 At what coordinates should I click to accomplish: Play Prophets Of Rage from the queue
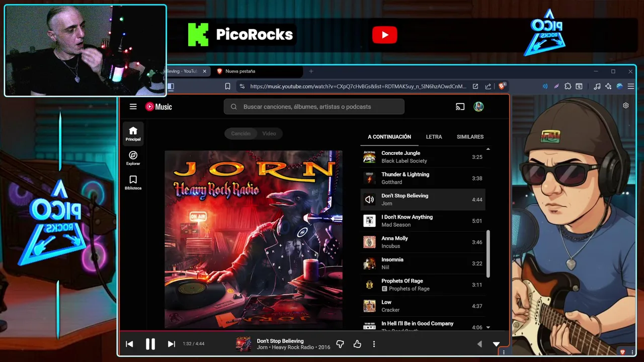coord(423,285)
